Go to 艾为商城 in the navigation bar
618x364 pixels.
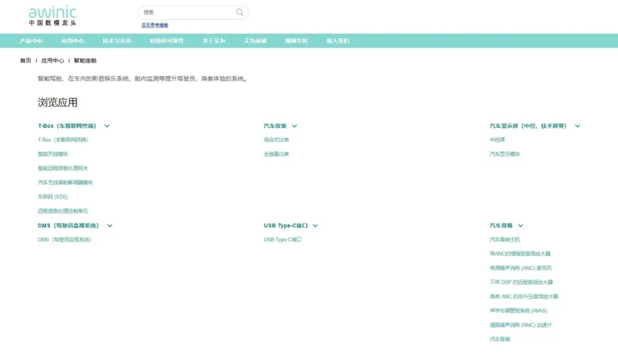tap(255, 41)
